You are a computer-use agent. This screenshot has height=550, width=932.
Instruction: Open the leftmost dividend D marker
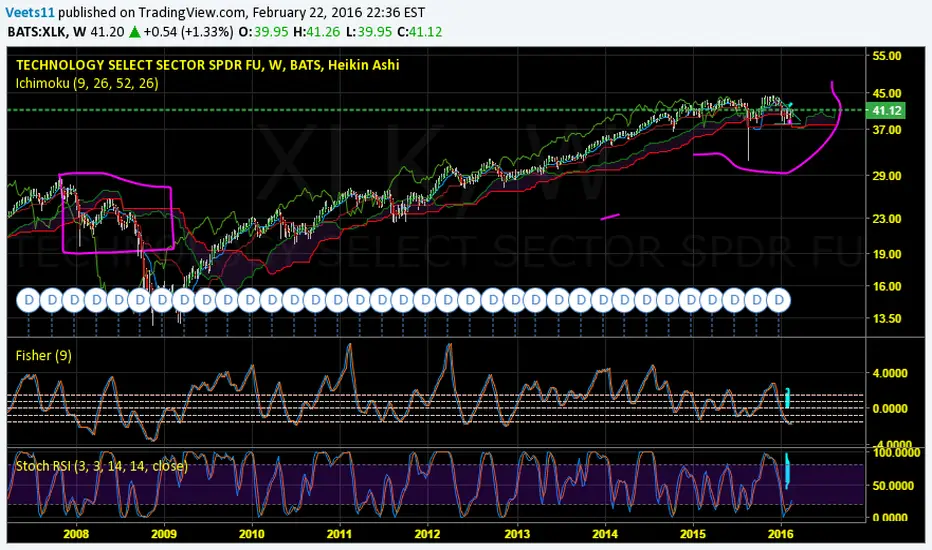tap(29, 300)
